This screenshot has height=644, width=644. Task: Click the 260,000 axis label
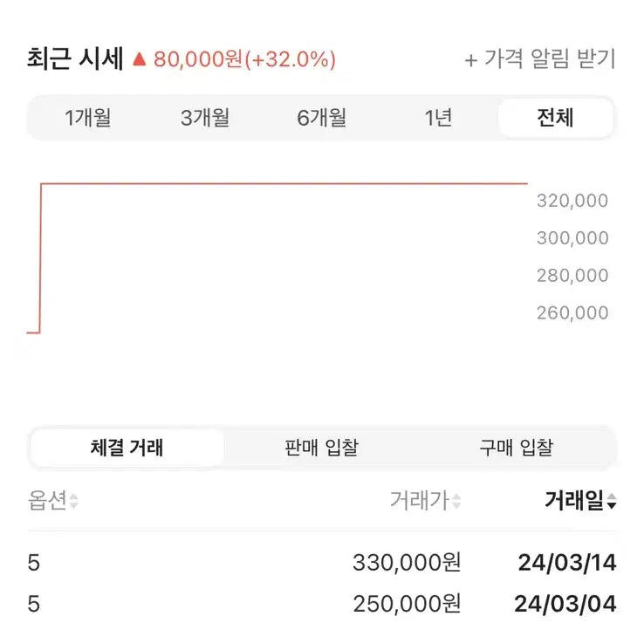pyautogui.click(x=572, y=313)
